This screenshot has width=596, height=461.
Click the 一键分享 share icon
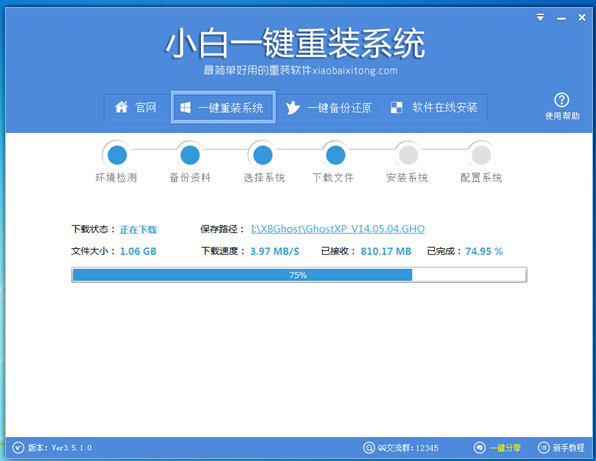tap(479, 448)
